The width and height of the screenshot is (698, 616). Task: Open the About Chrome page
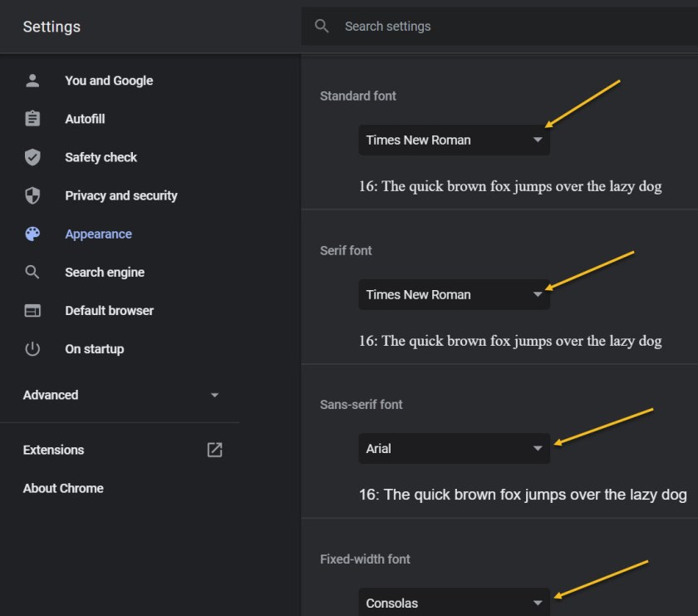tap(63, 488)
